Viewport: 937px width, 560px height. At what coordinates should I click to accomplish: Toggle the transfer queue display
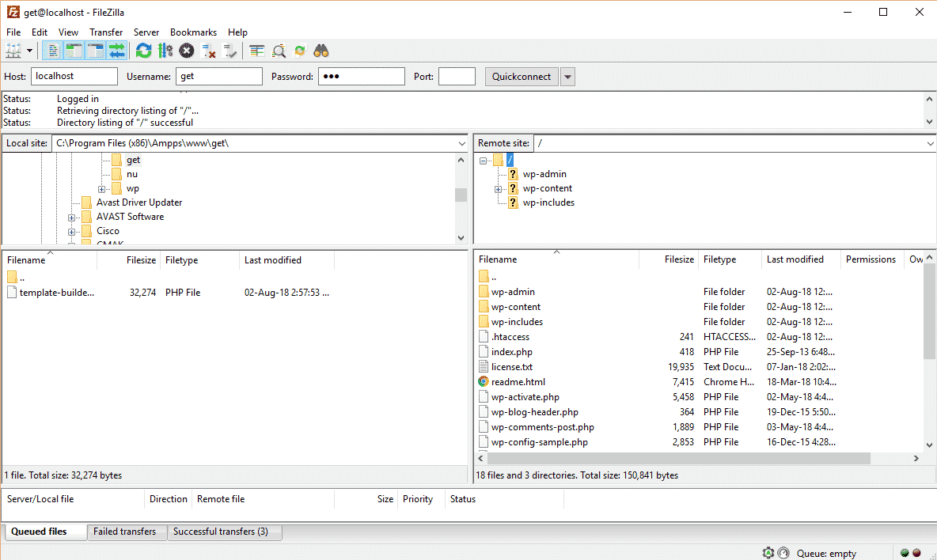click(x=117, y=51)
